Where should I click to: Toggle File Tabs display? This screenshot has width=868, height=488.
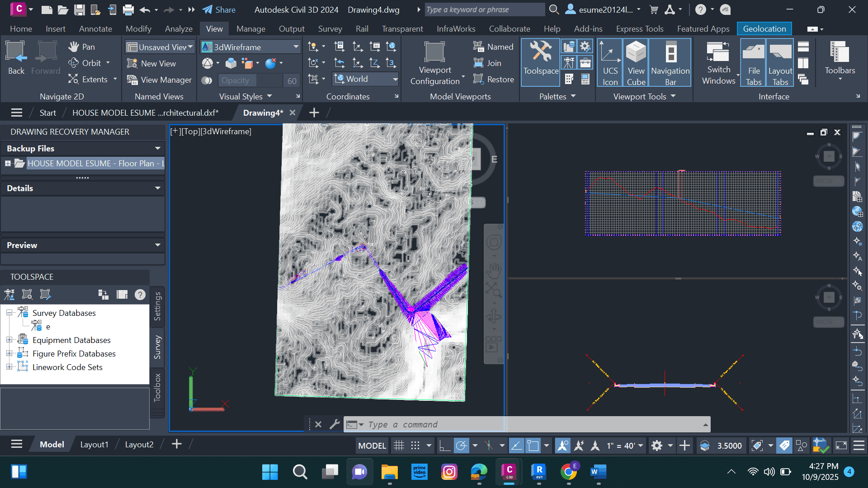tap(754, 62)
